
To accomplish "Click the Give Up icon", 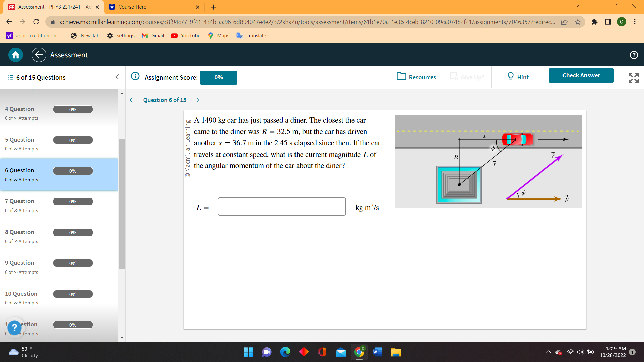I will 454,77.
